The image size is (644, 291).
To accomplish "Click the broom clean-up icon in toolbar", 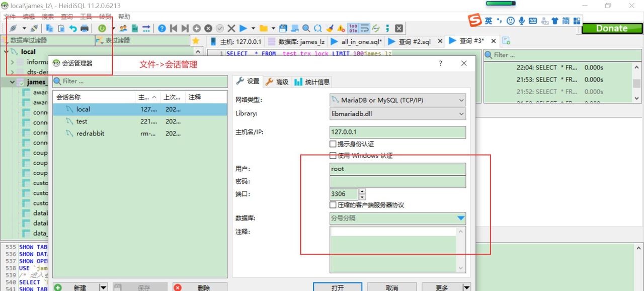I will tap(330, 28).
